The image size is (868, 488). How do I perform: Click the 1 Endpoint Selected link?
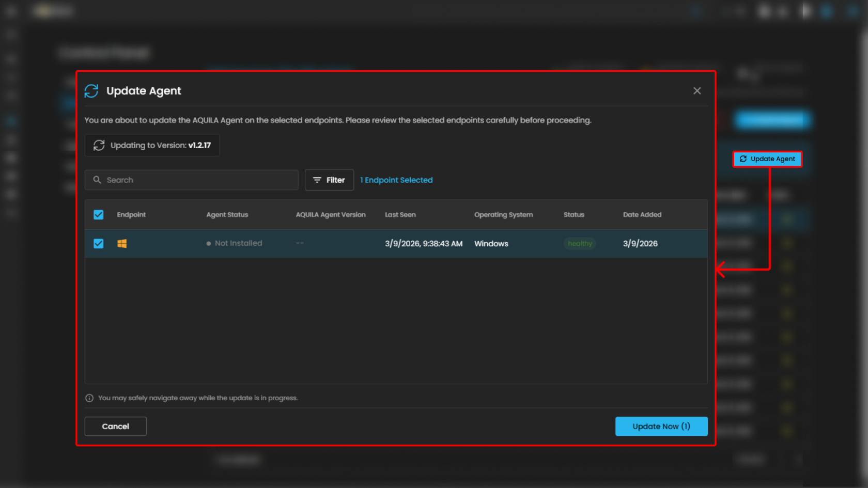click(x=396, y=180)
